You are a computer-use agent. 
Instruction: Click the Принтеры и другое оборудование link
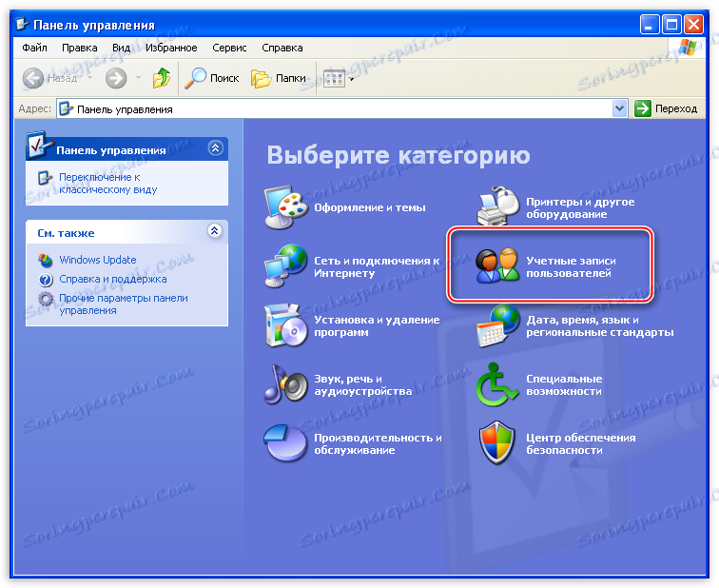[x=580, y=208]
